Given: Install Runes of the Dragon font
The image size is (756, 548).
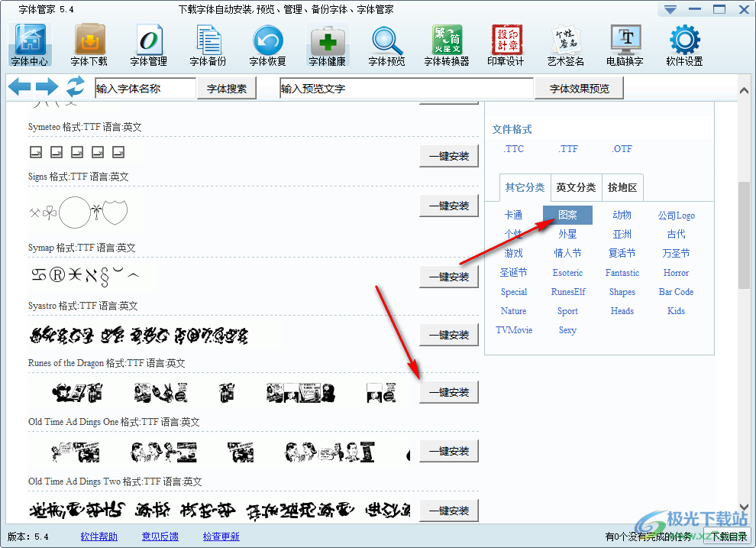Looking at the screenshot, I should click(449, 334).
